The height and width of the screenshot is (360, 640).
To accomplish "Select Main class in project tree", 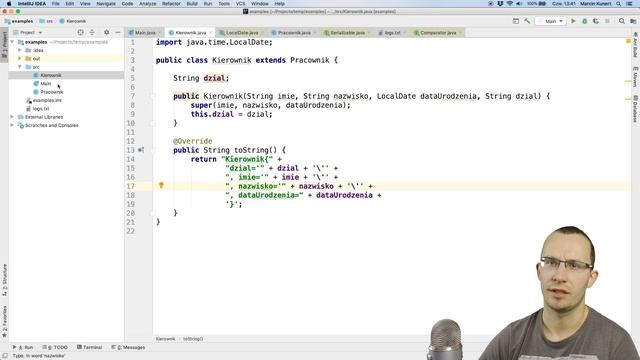I will (x=46, y=84).
